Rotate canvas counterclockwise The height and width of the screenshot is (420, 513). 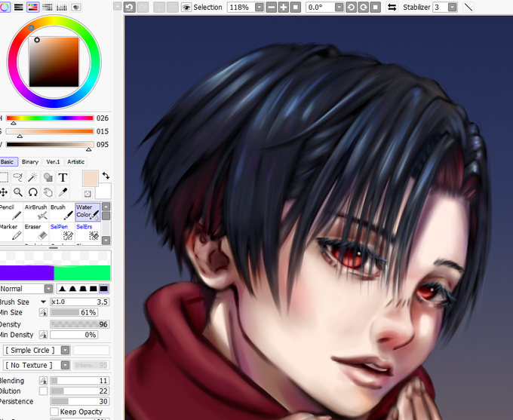point(351,8)
